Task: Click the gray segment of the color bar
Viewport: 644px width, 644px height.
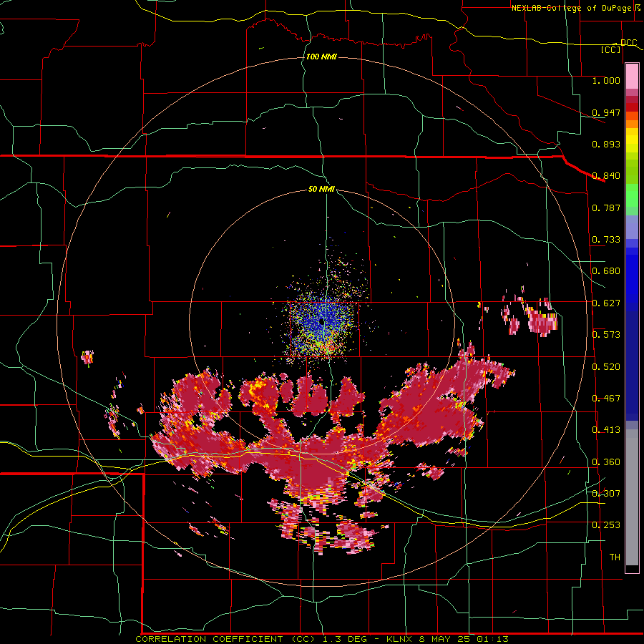Action: click(x=632, y=497)
